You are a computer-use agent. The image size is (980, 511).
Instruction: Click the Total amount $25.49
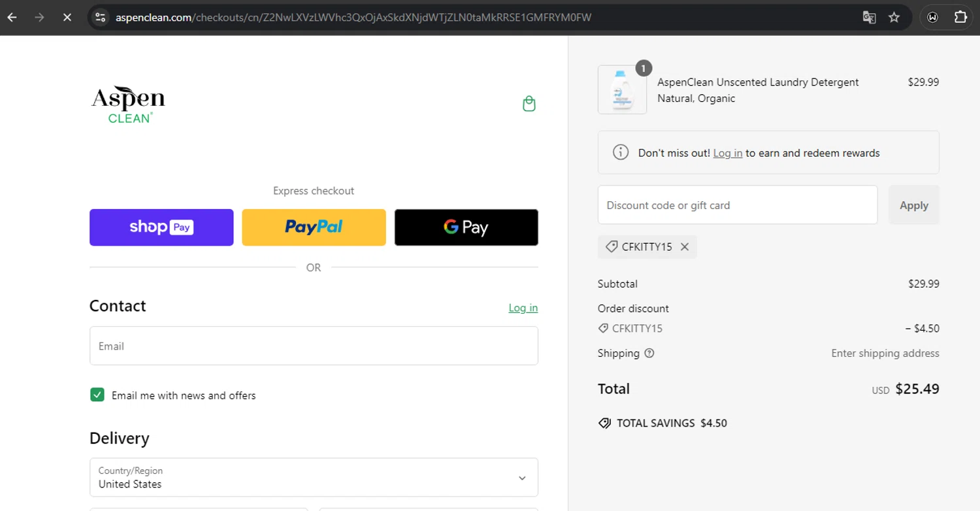(917, 389)
